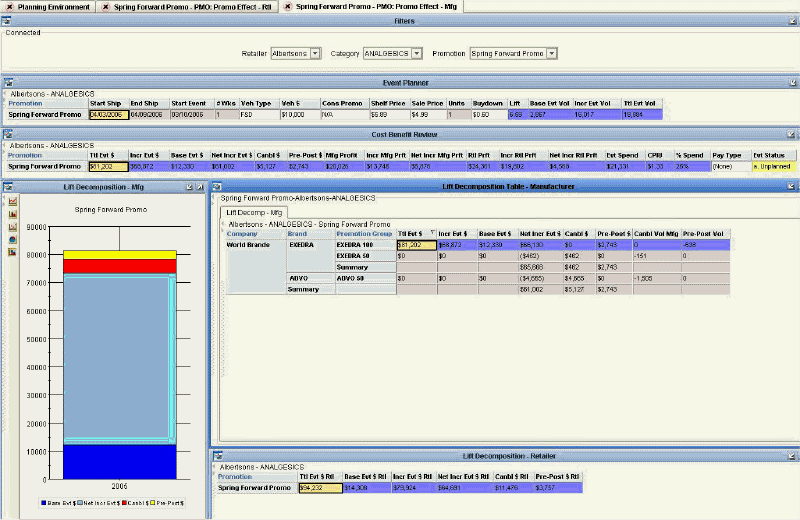800x520 pixels.
Task: Maximize the Filters panel
Action: (x=792, y=21)
